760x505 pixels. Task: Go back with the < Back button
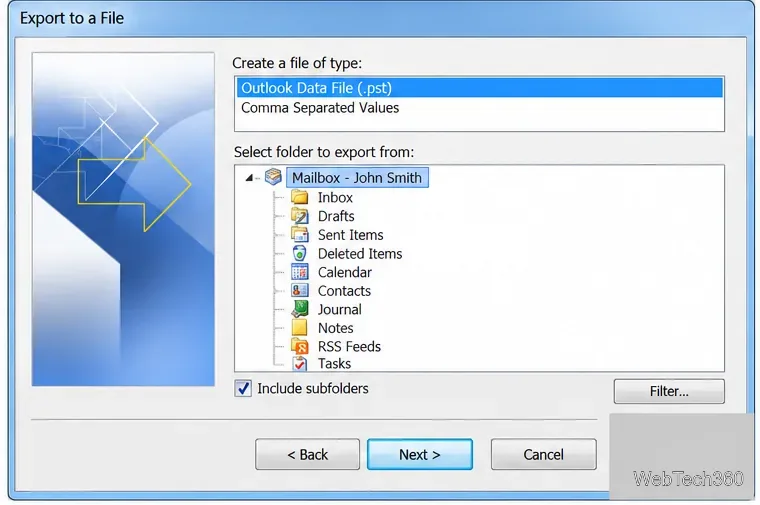click(x=307, y=454)
